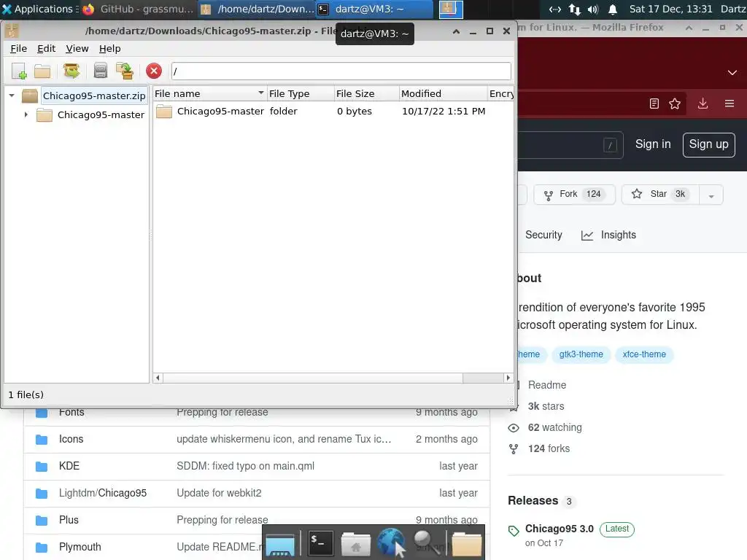Open the Lightdm/Chicago95 folder link

pos(103,493)
